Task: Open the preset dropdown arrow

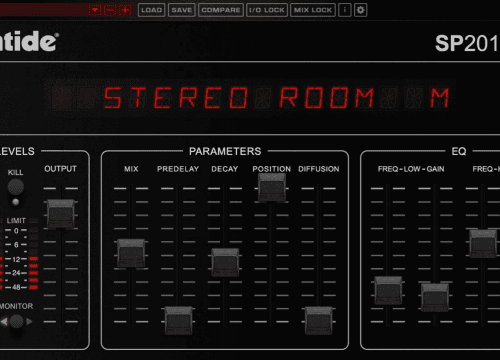Action: 95,10
